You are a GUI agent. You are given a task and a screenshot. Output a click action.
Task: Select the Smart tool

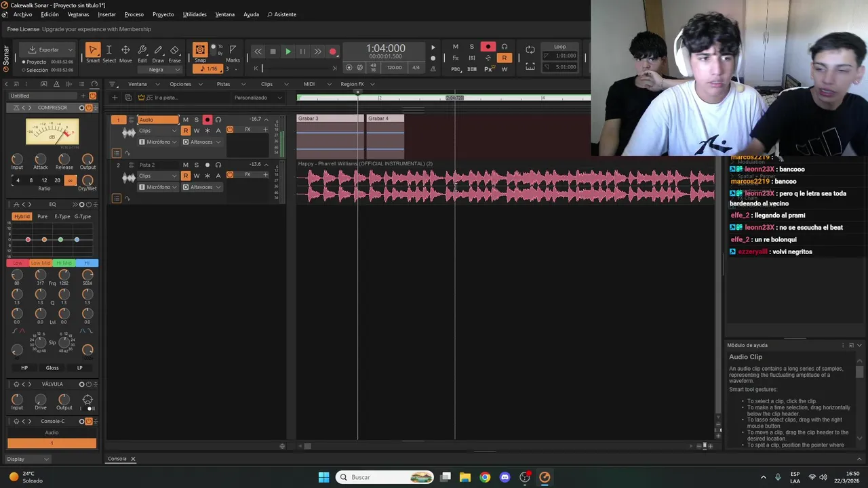click(x=93, y=50)
